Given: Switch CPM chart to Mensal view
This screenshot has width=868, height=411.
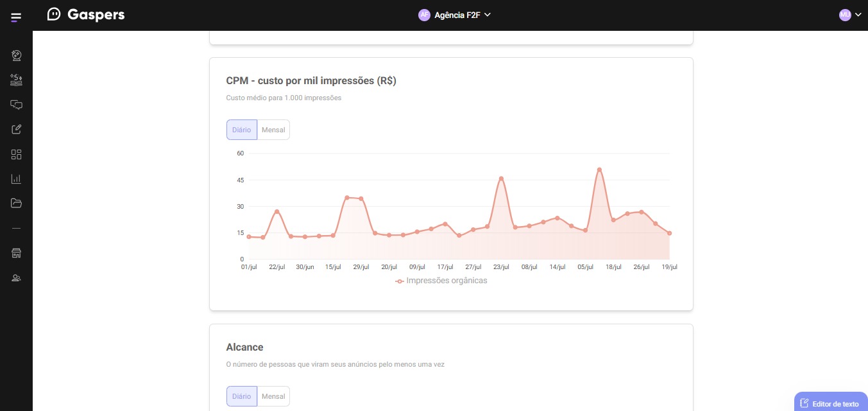Looking at the screenshot, I should pos(273,130).
